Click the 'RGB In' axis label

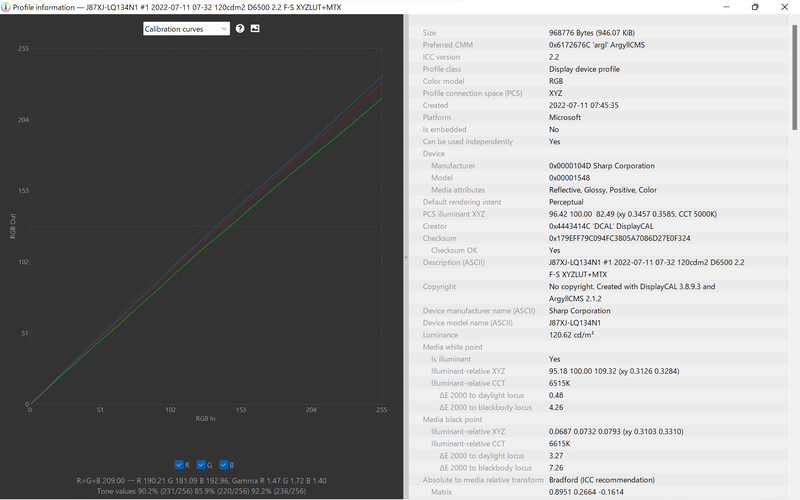click(x=206, y=418)
